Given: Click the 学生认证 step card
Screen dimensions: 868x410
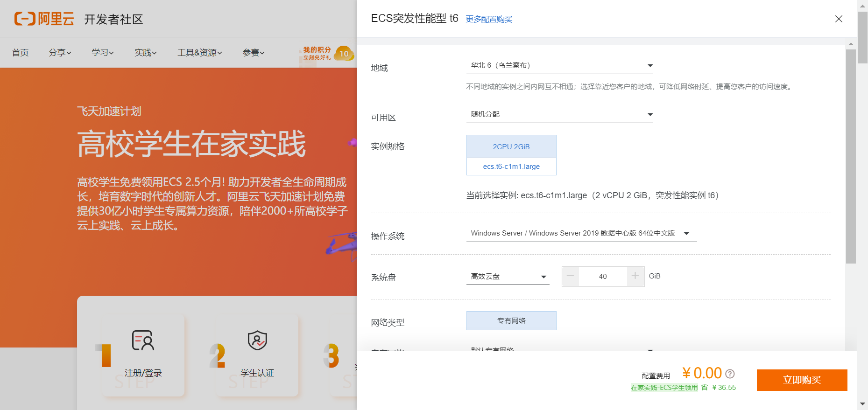Looking at the screenshot, I should [257, 355].
